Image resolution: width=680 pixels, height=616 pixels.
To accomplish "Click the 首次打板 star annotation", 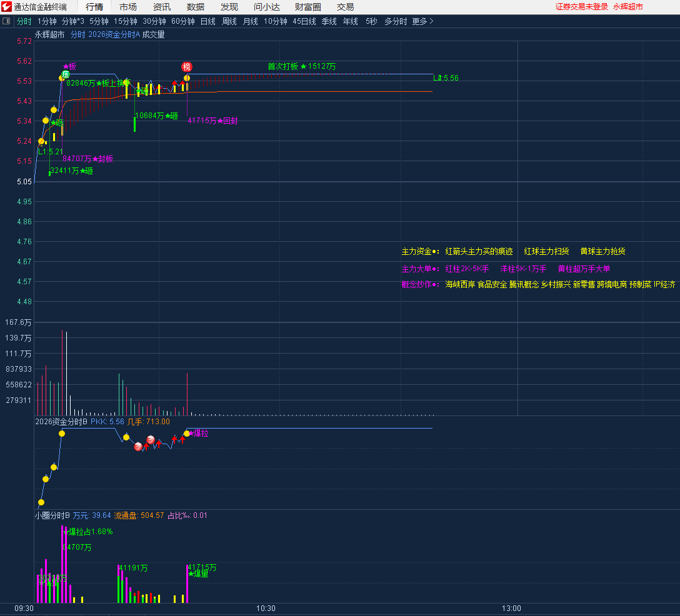I will 301,66.
